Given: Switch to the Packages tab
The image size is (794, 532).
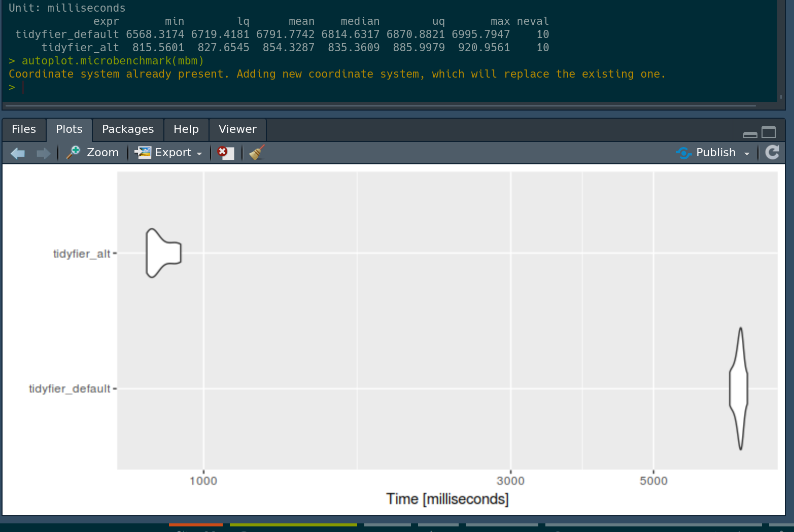Looking at the screenshot, I should click(x=128, y=129).
